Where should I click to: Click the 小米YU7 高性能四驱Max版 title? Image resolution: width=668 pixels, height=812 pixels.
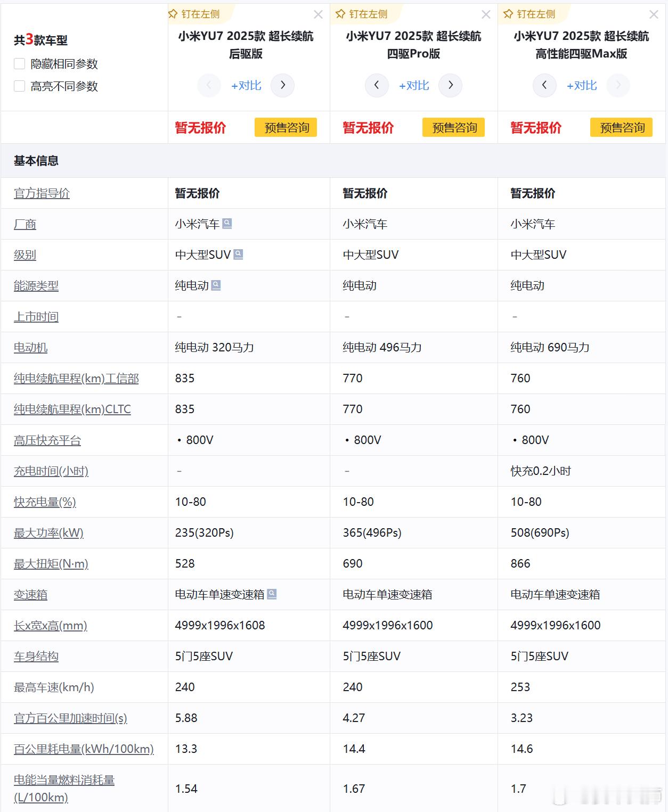point(582,45)
